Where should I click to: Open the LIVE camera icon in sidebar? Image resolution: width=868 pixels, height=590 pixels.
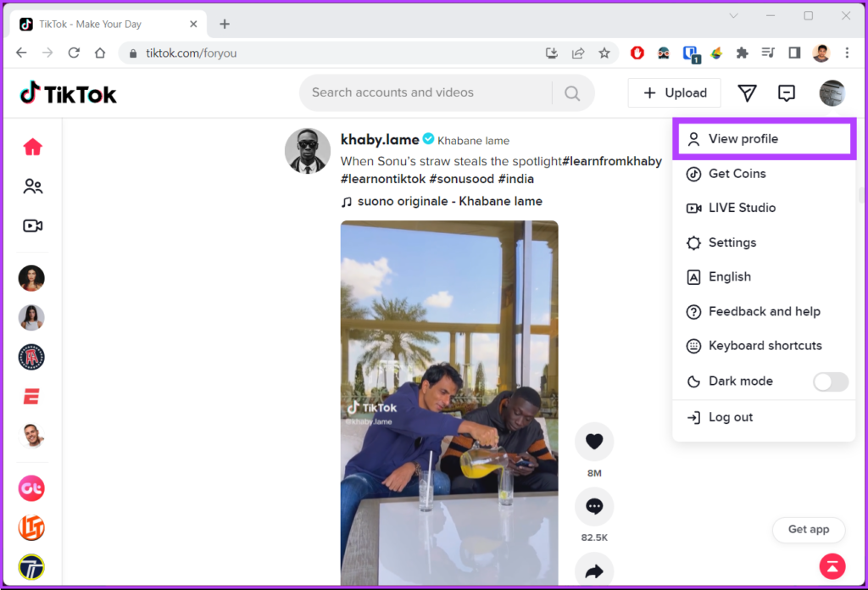click(32, 225)
